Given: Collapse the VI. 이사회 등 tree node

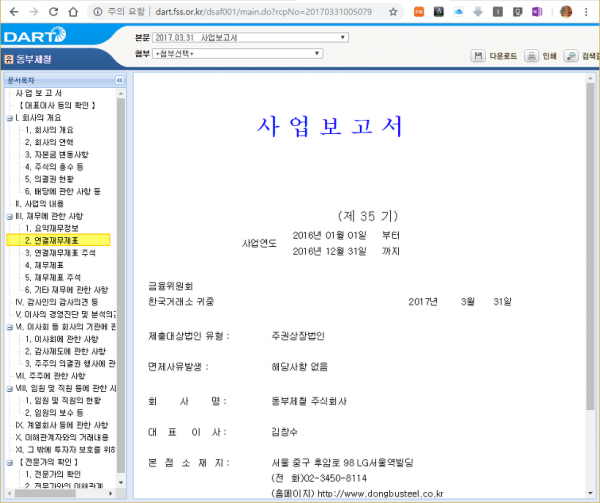Looking at the screenshot, I should 10,328.
